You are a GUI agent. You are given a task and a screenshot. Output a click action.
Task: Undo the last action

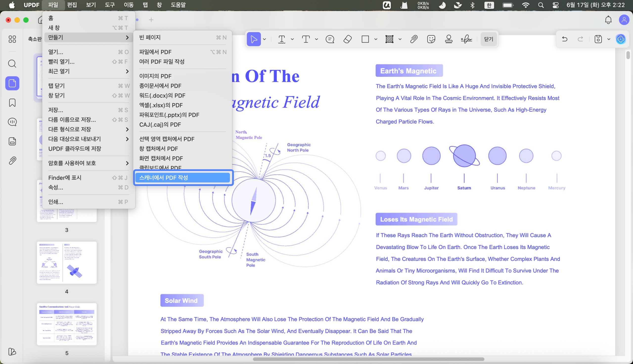pos(565,39)
